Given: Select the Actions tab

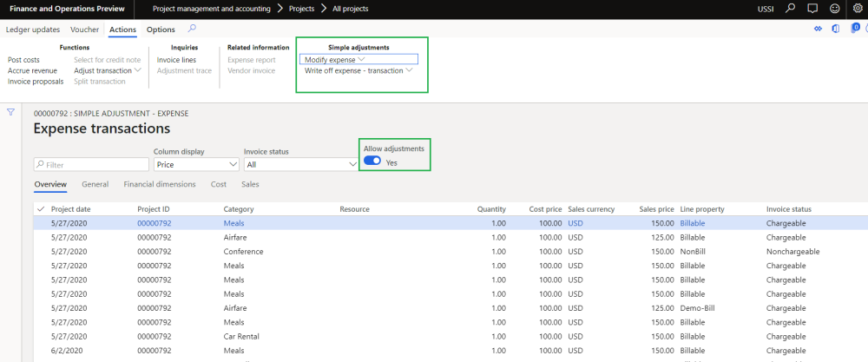Looking at the screenshot, I should (x=123, y=30).
